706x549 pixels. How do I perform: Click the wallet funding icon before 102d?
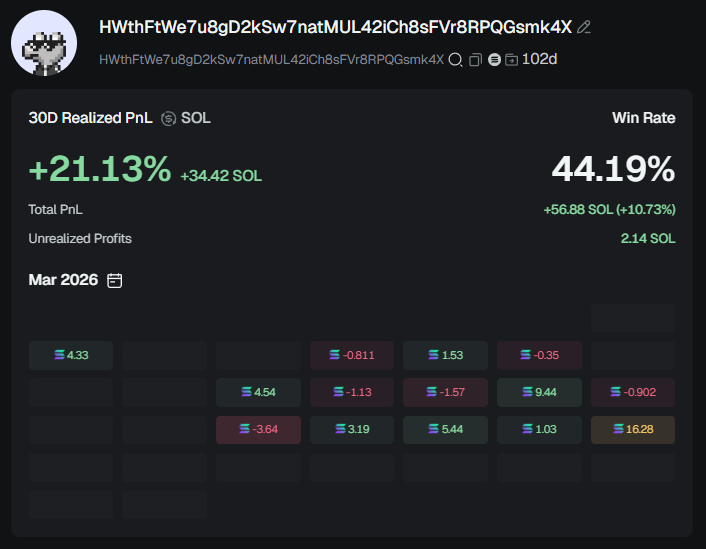(x=511, y=59)
